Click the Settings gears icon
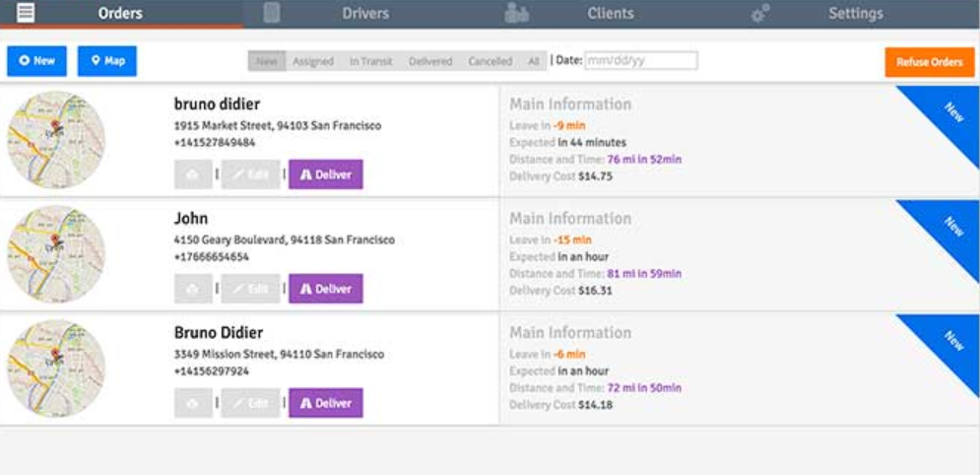Viewport: 980px width, 475px height. click(760, 13)
